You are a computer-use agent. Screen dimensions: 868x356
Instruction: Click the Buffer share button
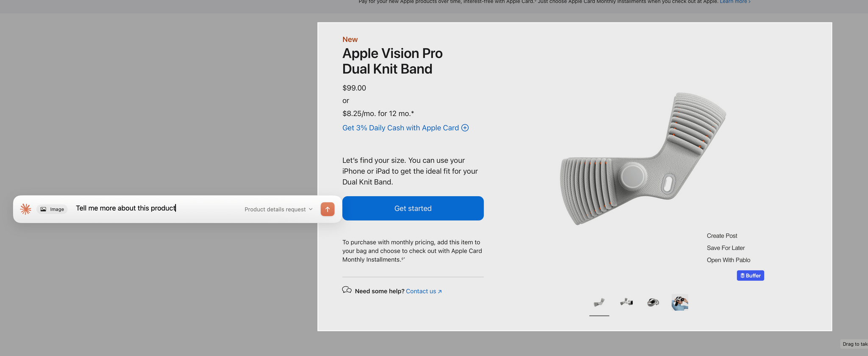[750, 275]
